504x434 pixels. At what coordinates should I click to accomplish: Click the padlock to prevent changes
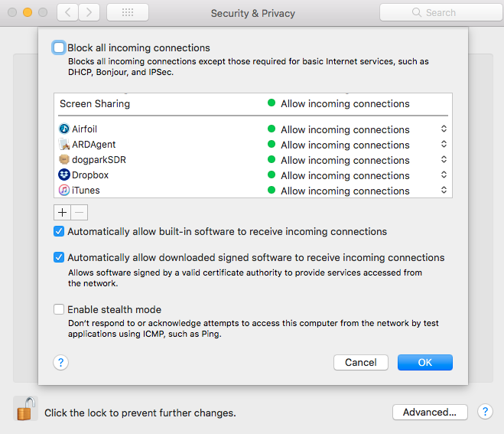point(25,410)
